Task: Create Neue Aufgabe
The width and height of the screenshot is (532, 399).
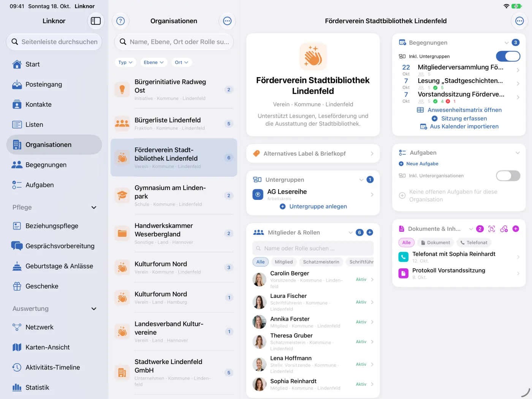Action: click(x=419, y=164)
